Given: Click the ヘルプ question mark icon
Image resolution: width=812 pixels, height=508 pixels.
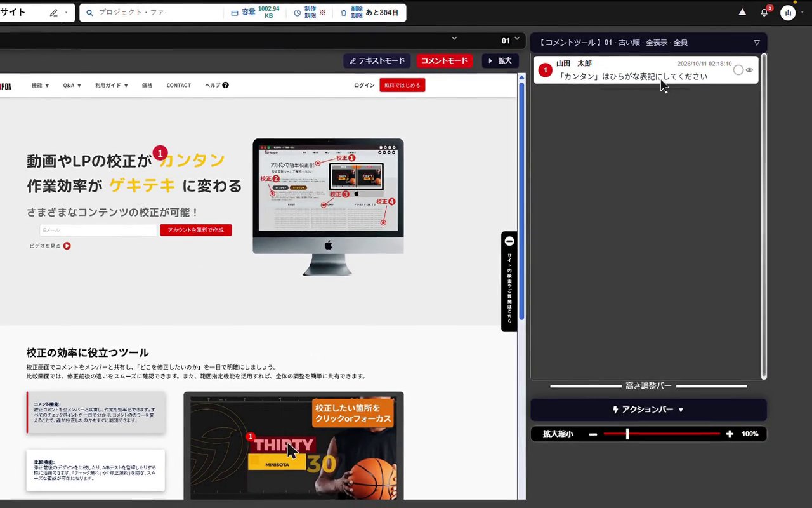Looking at the screenshot, I should 225,85.
